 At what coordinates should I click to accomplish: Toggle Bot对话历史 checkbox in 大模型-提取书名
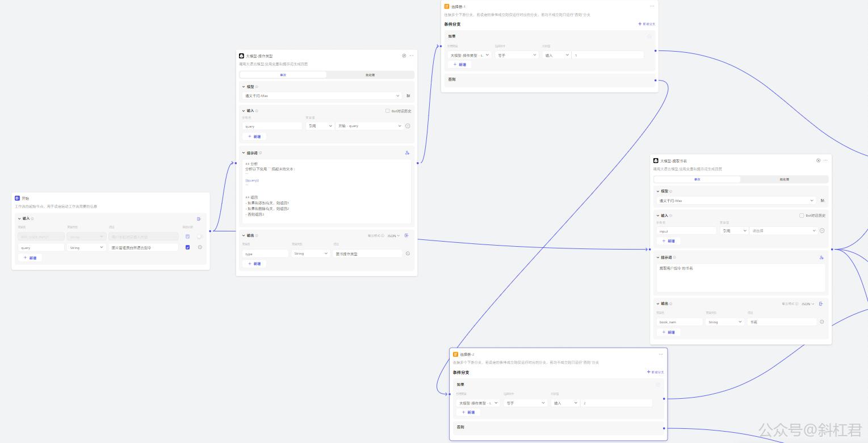click(x=802, y=216)
